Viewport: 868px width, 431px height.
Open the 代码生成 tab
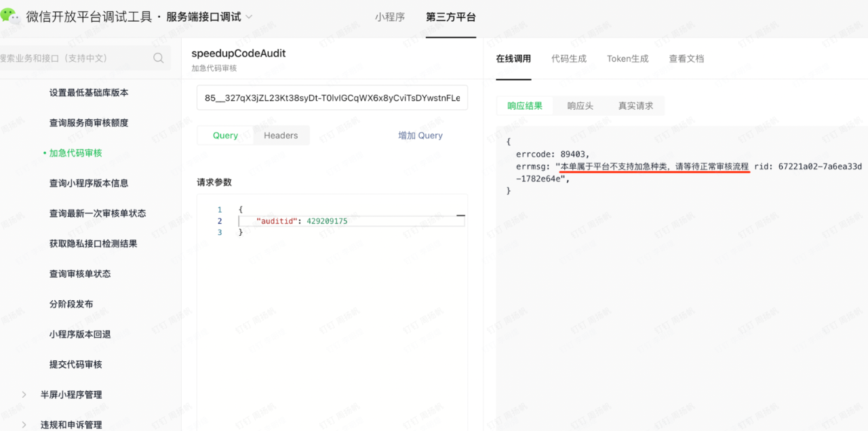coord(569,59)
